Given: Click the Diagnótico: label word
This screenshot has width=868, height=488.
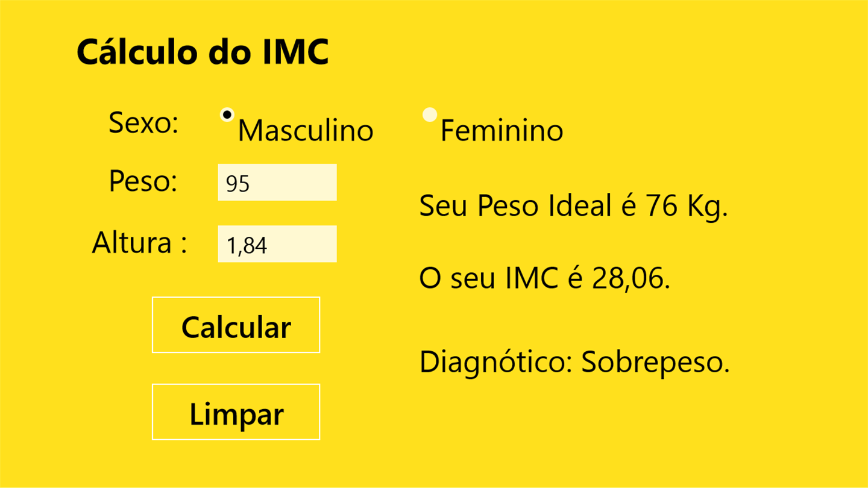Looking at the screenshot, I should pos(497,363).
